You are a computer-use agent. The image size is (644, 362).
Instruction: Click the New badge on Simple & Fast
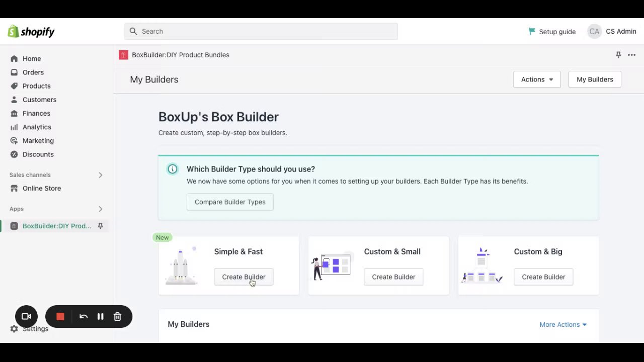coord(163,238)
